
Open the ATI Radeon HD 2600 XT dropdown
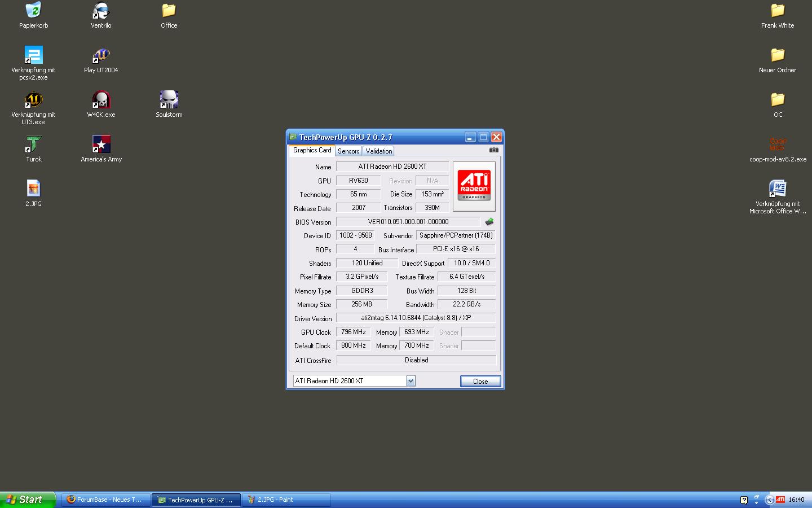pos(411,381)
